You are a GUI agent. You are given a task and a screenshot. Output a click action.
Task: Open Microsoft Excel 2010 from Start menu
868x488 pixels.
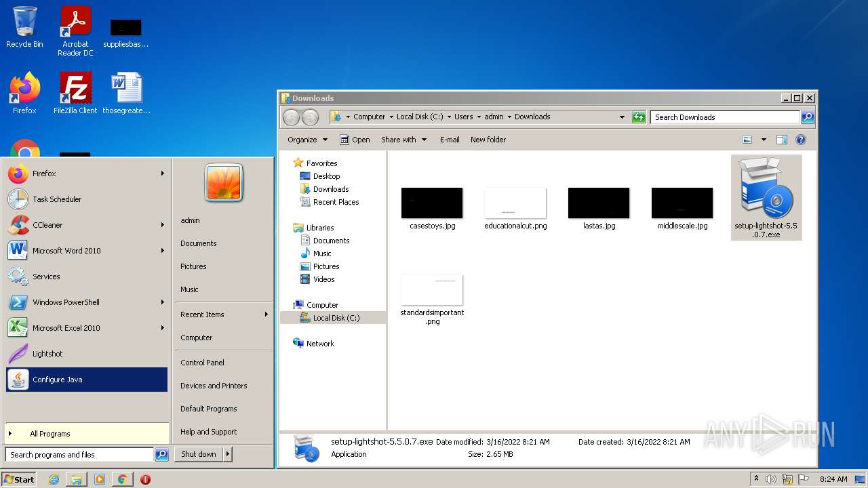pyautogui.click(x=87, y=328)
